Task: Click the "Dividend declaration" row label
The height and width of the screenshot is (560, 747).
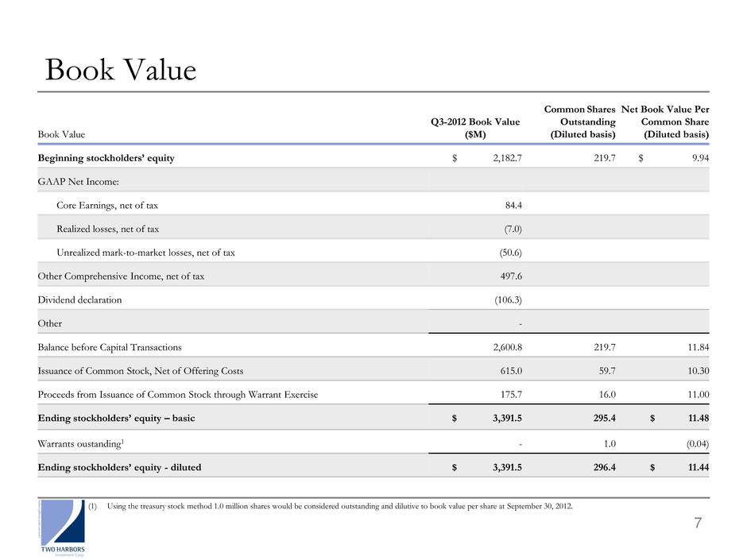Action: 79,300
